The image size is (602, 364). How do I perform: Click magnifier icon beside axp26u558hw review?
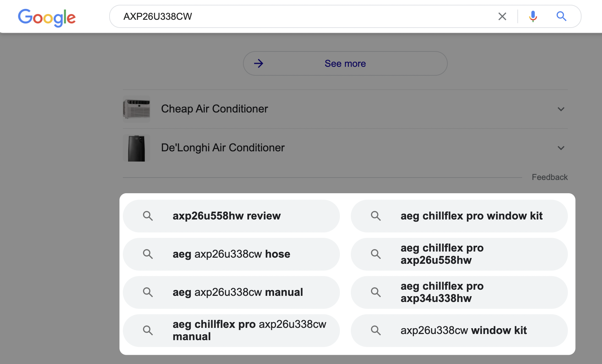click(148, 216)
